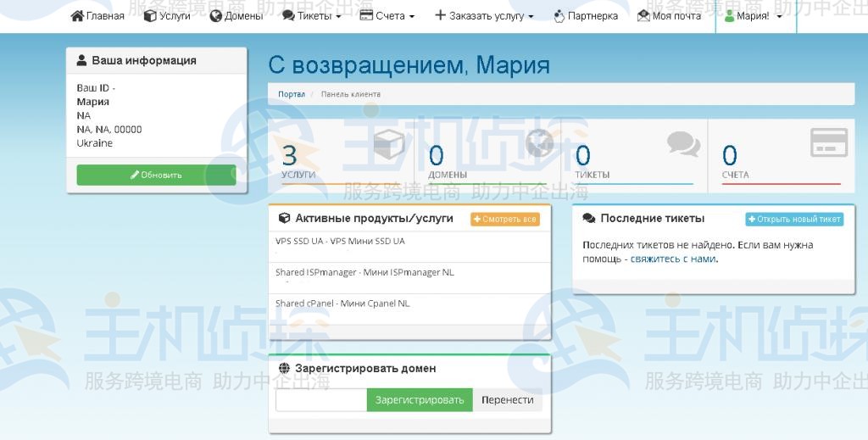Click the Партнерка icon in the navbar
Viewport: 868px width, 440px height.
click(559, 16)
